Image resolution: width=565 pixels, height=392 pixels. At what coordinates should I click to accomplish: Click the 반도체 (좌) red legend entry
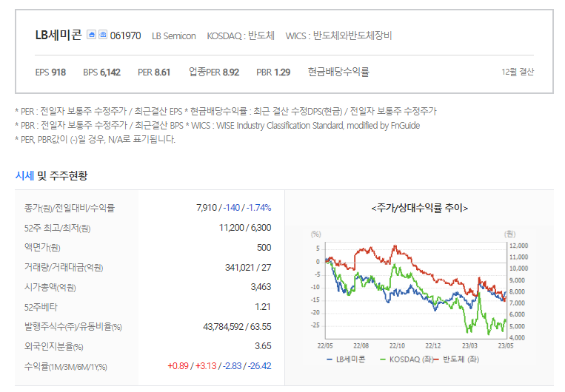[x=458, y=359]
